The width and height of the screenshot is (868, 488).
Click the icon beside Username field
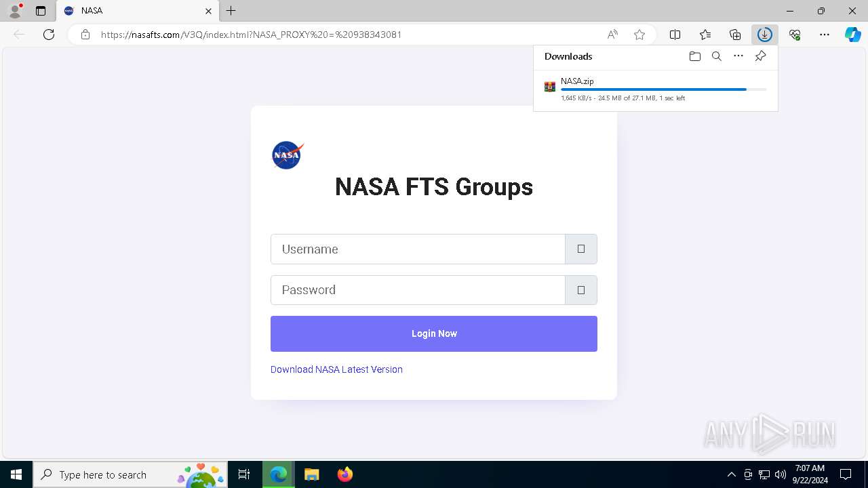(581, 249)
